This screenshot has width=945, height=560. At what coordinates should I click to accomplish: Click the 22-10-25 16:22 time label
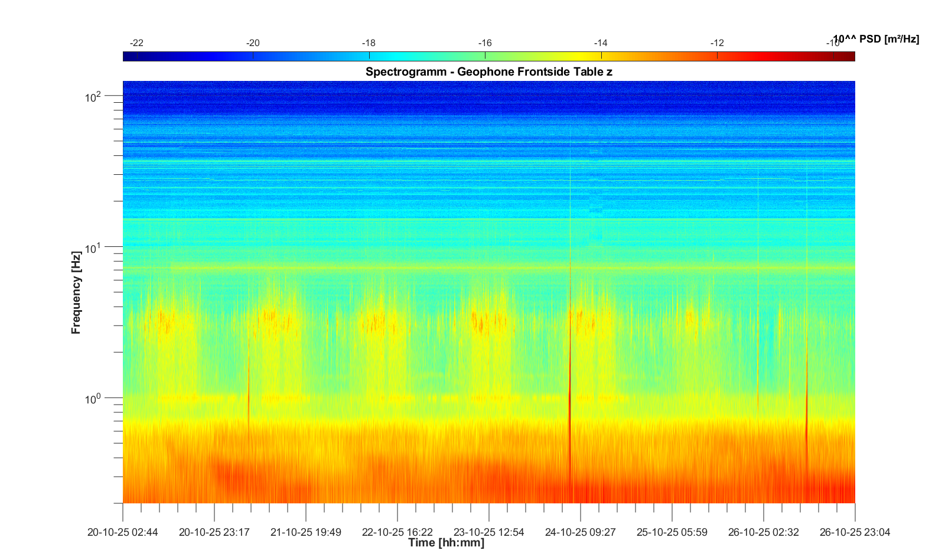coord(397,532)
